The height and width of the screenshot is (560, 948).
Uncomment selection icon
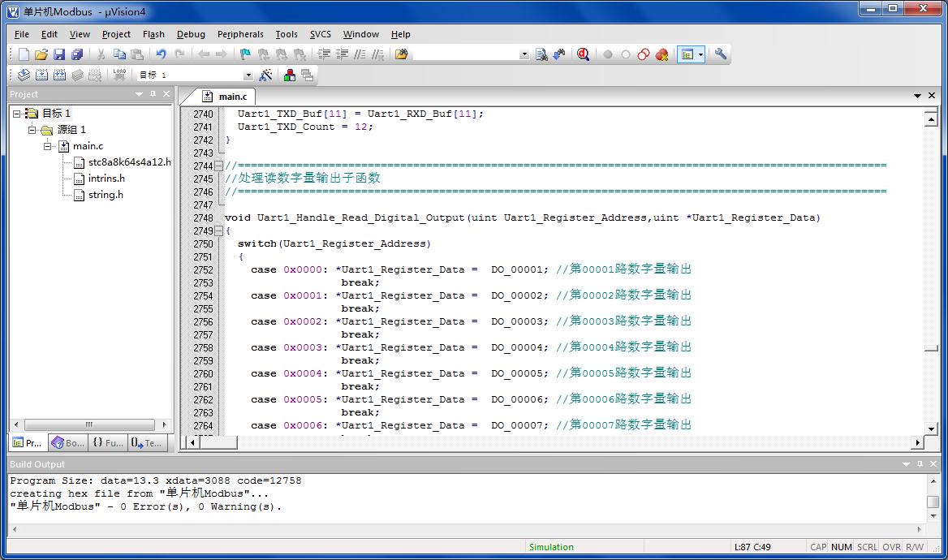[378, 54]
